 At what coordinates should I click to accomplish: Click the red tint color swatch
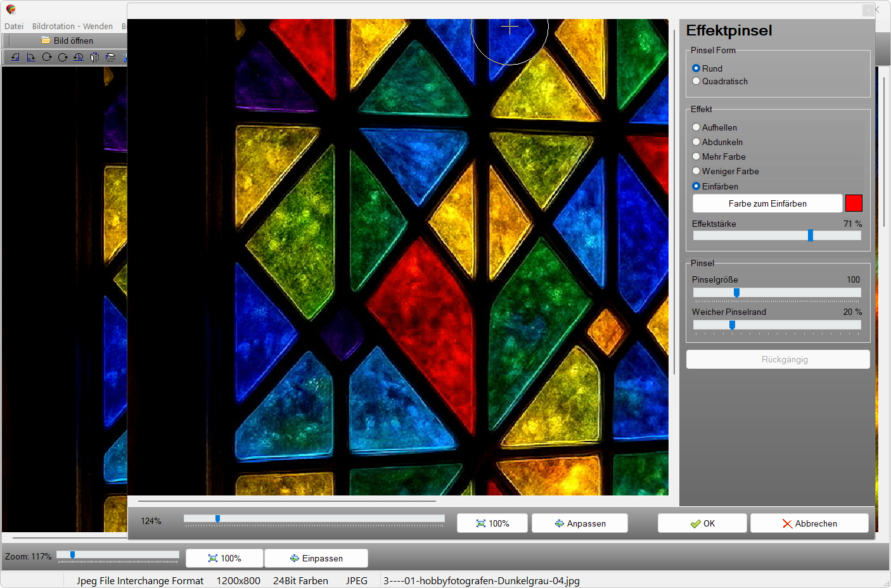coord(854,203)
